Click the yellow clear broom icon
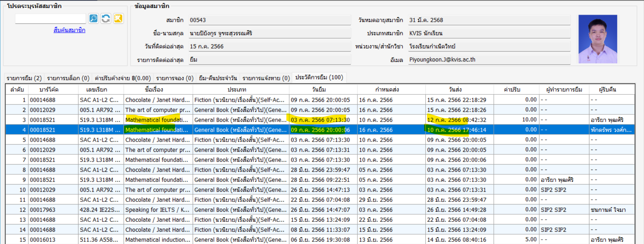 click(118, 19)
